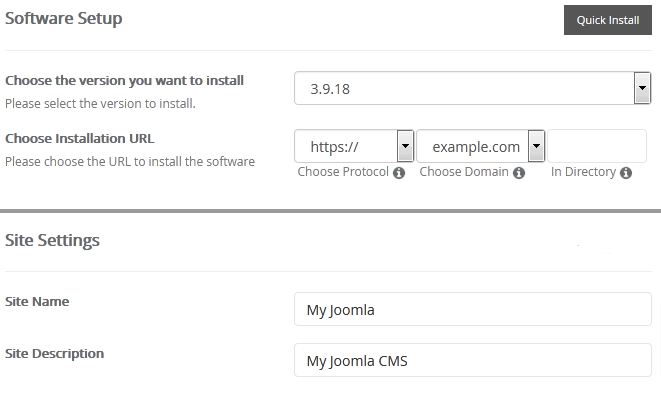Click the In Directory info icon
Screen dimensions: 661x403
coord(626,173)
